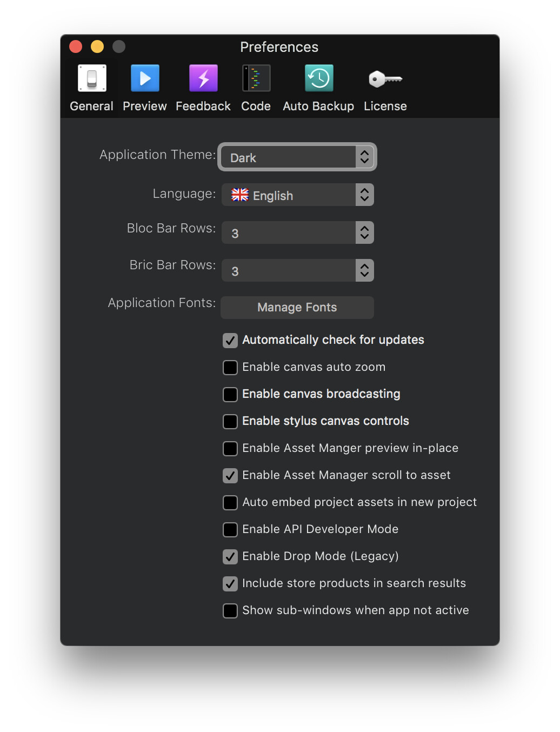Change the Bric Bar Rows value
This screenshot has width=560, height=732.
(x=297, y=271)
